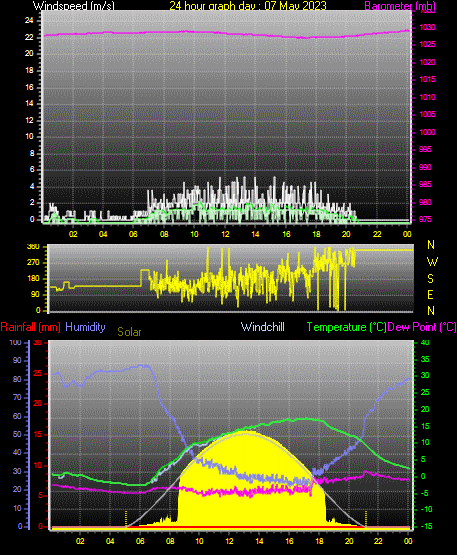Click '1015' on the barometer axis

click(x=427, y=79)
